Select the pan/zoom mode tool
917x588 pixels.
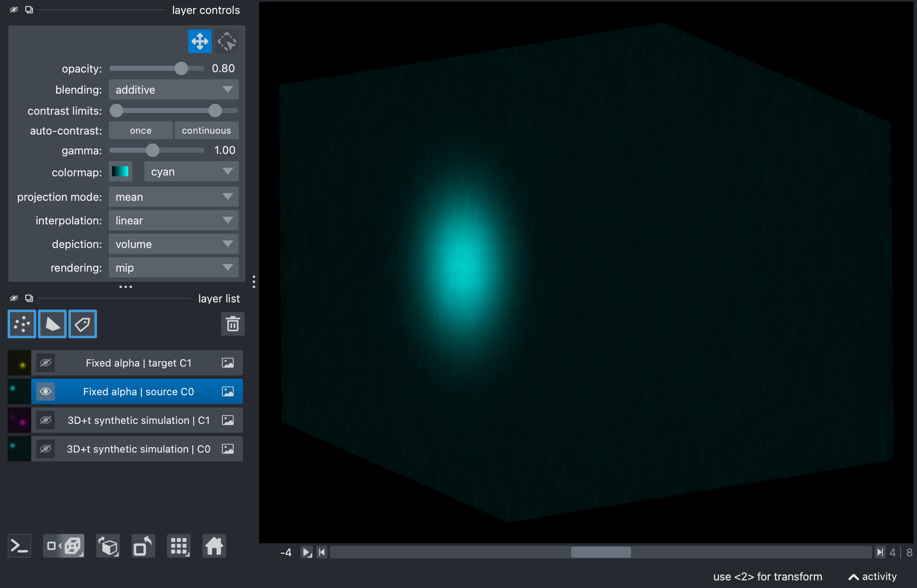[x=200, y=41]
